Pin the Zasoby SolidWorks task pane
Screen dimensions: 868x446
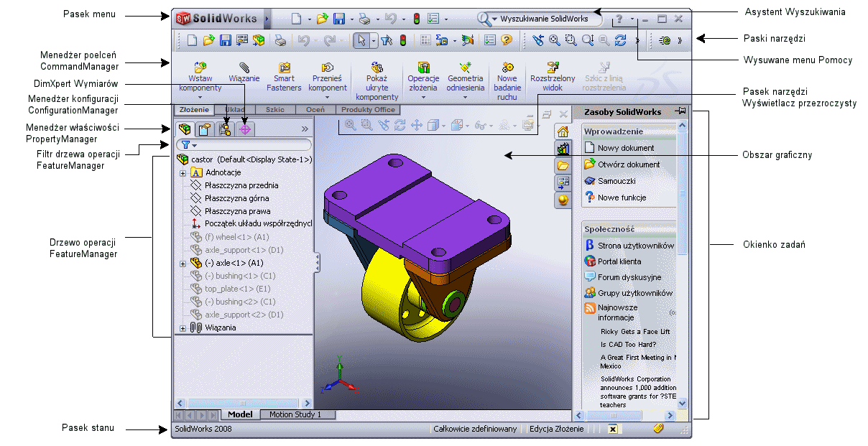point(680,111)
